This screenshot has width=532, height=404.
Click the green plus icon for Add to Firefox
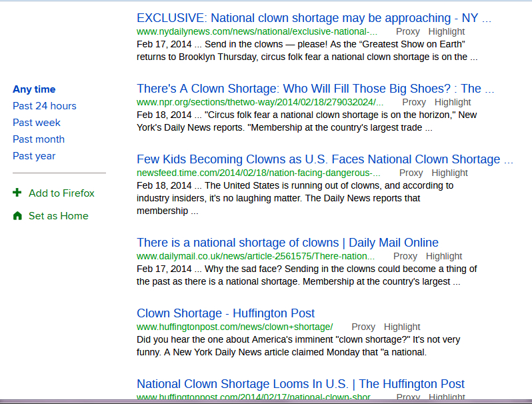point(17,193)
